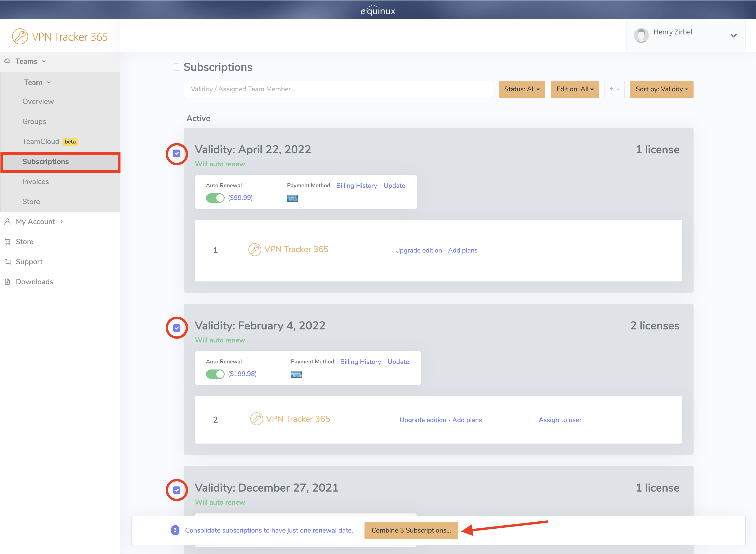Click the cart icon beside Store
756x554 pixels.
(7, 241)
